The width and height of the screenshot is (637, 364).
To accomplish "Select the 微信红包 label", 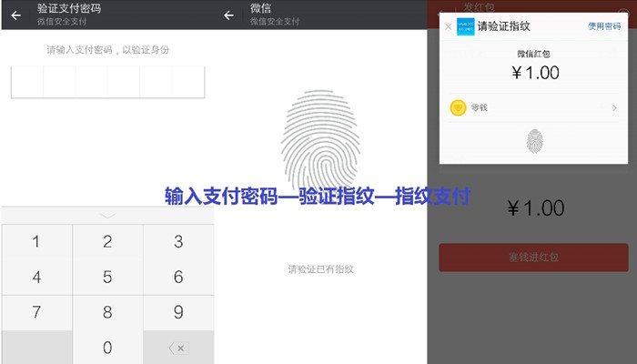I will (x=533, y=54).
